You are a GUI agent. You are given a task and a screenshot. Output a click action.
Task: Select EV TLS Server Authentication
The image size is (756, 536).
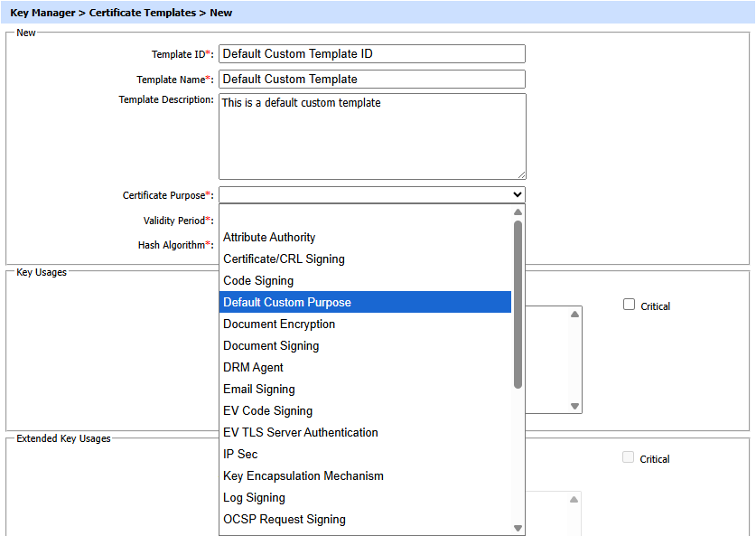click(301, 433)
